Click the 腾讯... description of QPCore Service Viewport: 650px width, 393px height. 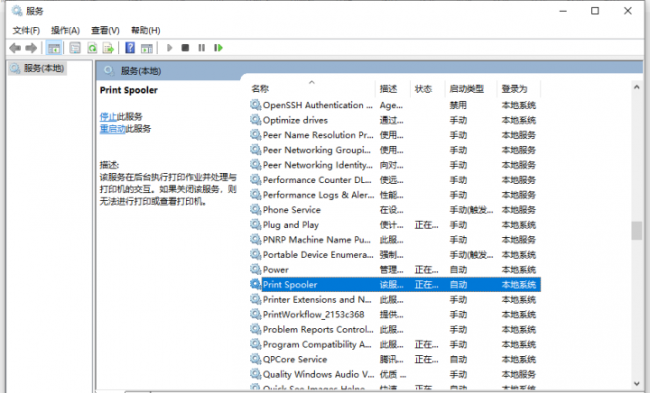pos(391,359)
